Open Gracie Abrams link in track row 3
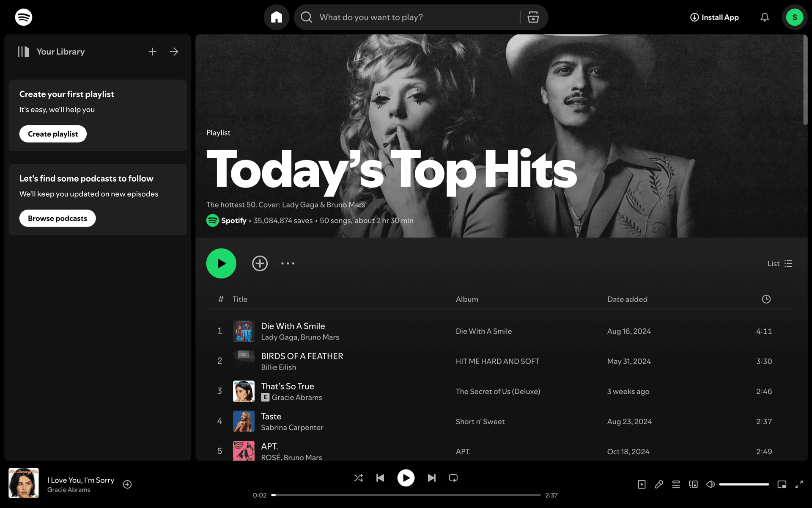This screenshot has width=812, height=508. coord(297,398)
